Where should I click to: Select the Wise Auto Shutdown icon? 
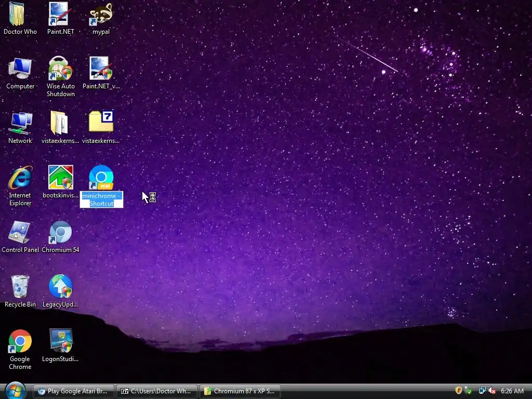[x=60, y=68]
